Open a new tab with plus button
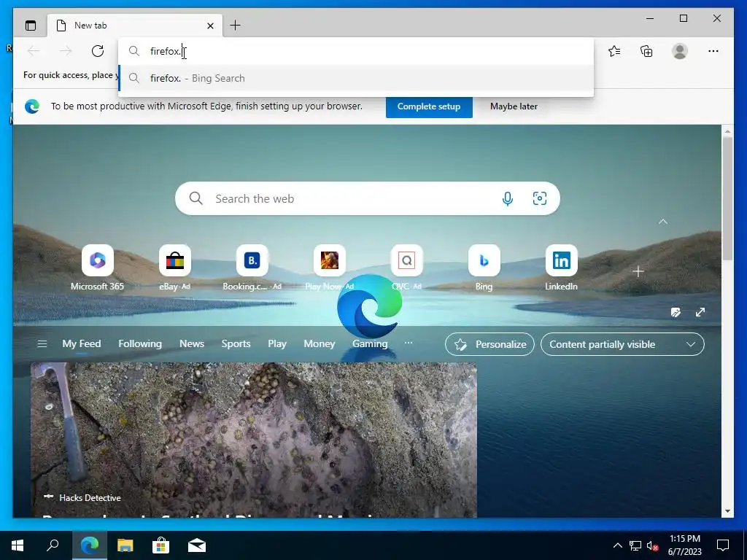 pos(236,26)
